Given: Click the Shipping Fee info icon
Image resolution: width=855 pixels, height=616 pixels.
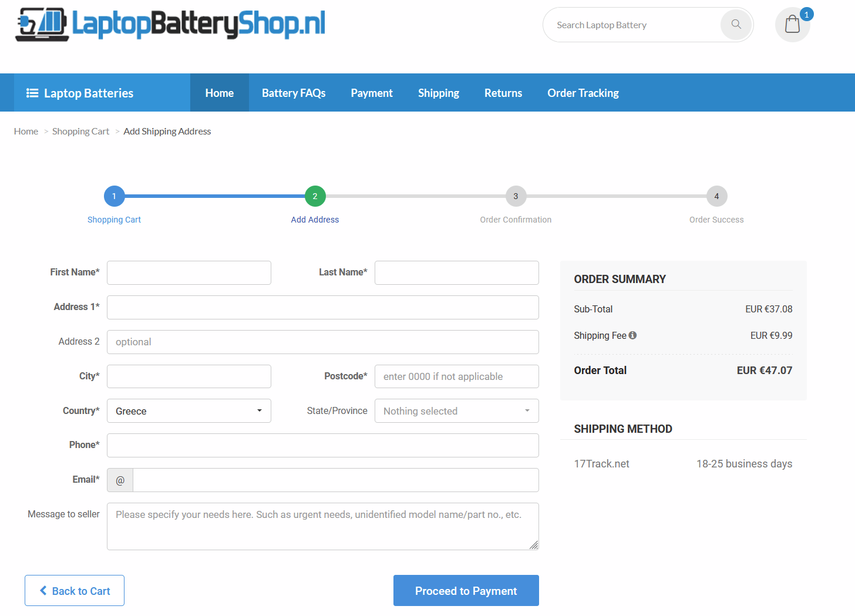Looking at the screenshot, I should 632,335.
